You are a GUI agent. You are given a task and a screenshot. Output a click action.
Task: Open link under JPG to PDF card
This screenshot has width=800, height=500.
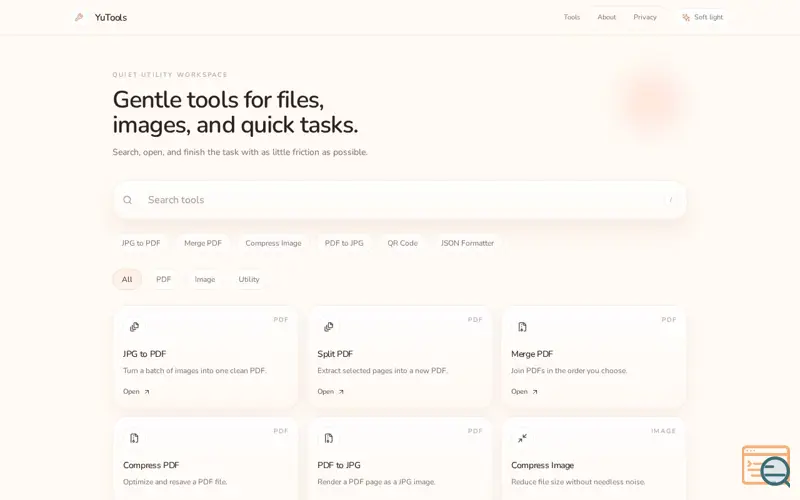136,392
